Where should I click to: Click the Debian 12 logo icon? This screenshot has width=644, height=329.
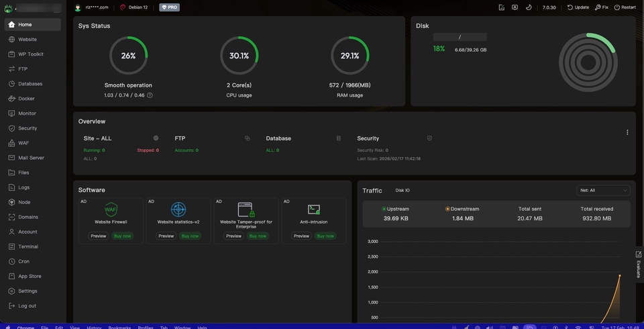coord(123,7)
